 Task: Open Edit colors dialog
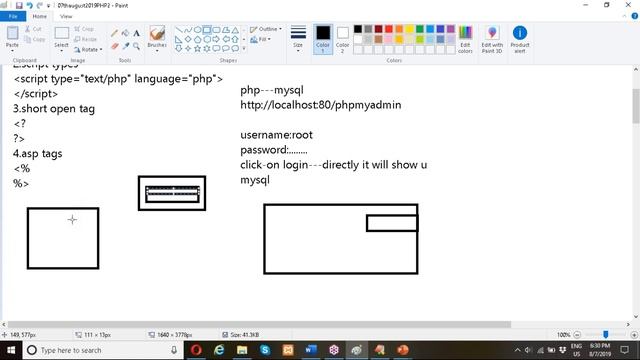(465, 39)
